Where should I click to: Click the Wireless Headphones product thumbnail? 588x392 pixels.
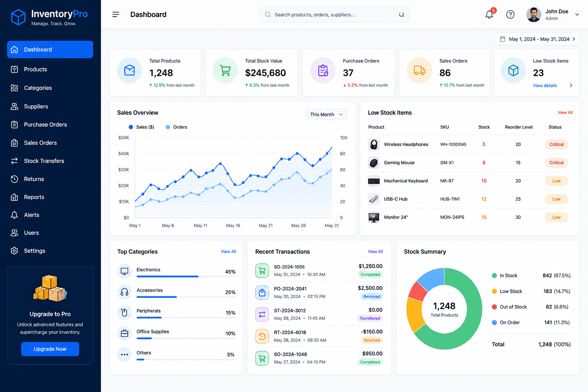[374, 144]
